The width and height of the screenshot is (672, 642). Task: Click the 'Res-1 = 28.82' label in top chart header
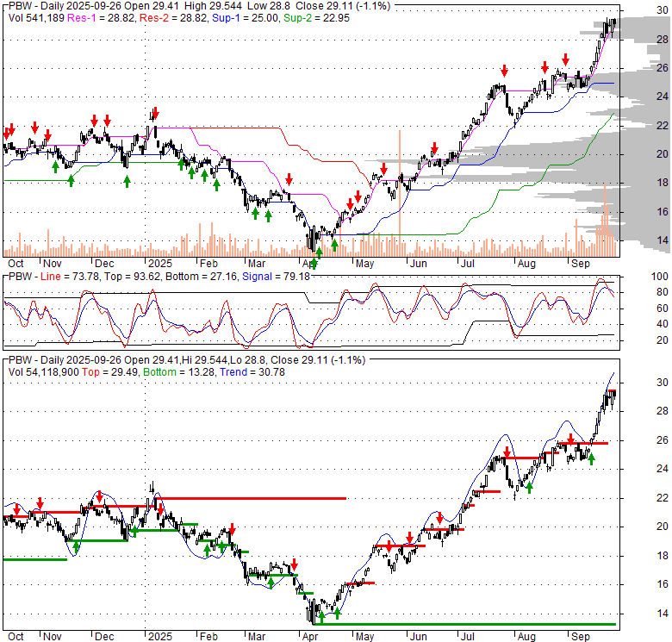click(101, 18)
